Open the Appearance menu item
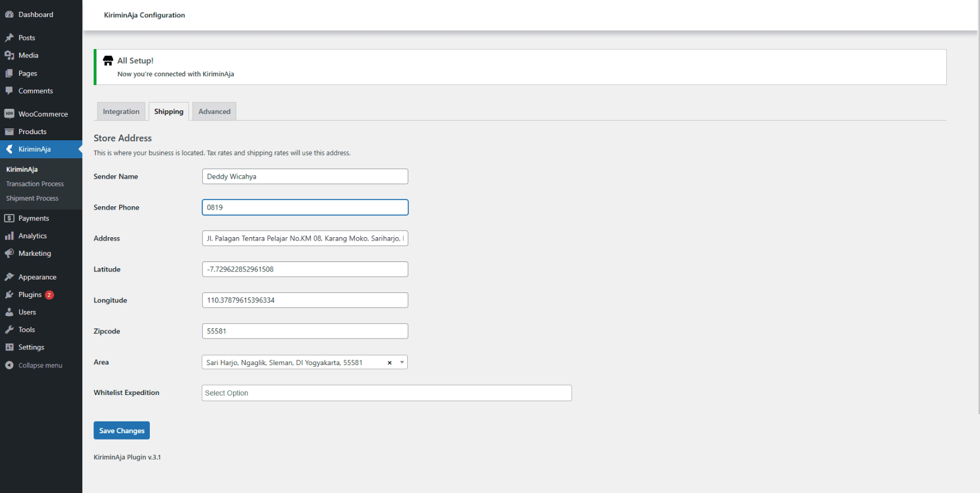980x493 pixels. (x=41, y=277)
